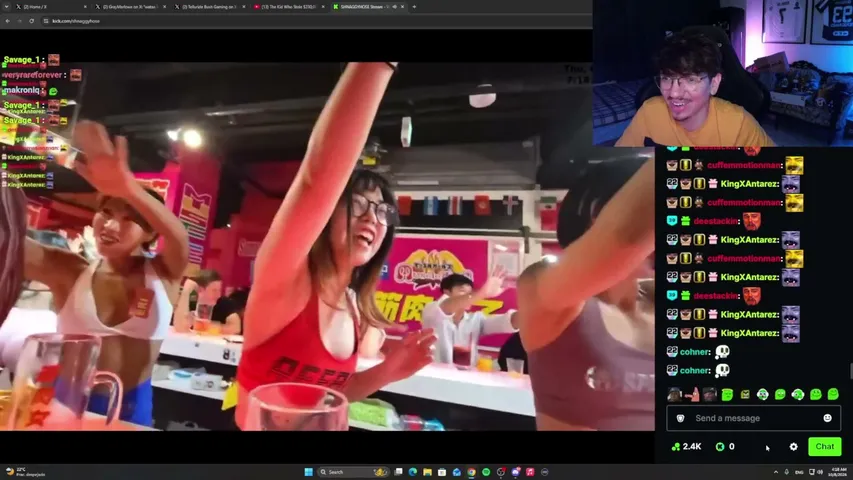Open the emoji picker in the message box
The image size is (853, 480).
(827, 418)
